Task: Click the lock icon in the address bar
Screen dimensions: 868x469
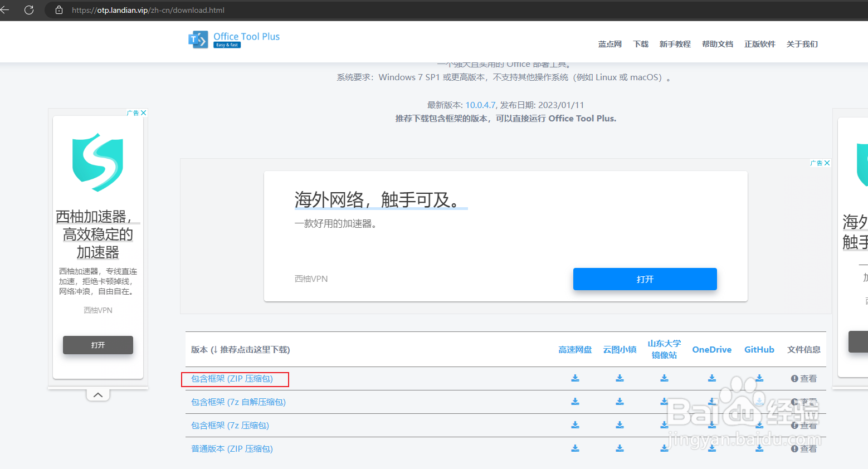Action: [59, 10]
